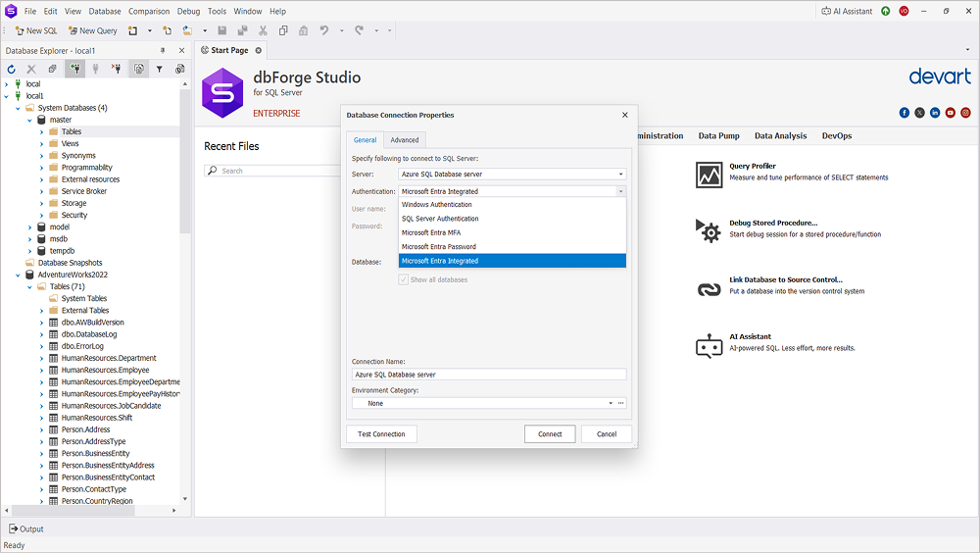Select Microsoft Entra MFA option

(512, 232)
